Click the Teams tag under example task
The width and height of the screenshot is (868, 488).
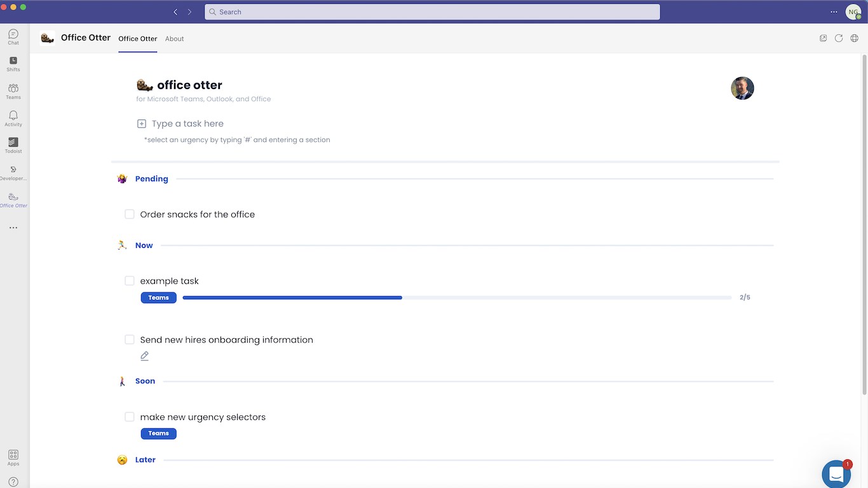click(159, 297)
